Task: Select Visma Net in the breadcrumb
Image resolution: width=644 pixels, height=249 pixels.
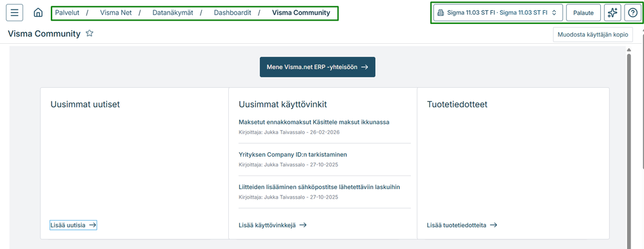Action: [116, 13]
